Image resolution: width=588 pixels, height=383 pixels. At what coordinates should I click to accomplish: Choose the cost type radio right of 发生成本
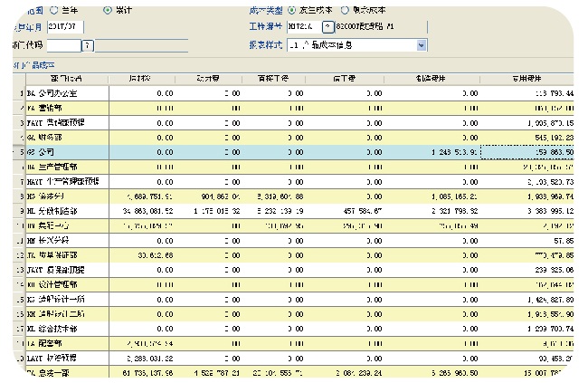[345, 10]
